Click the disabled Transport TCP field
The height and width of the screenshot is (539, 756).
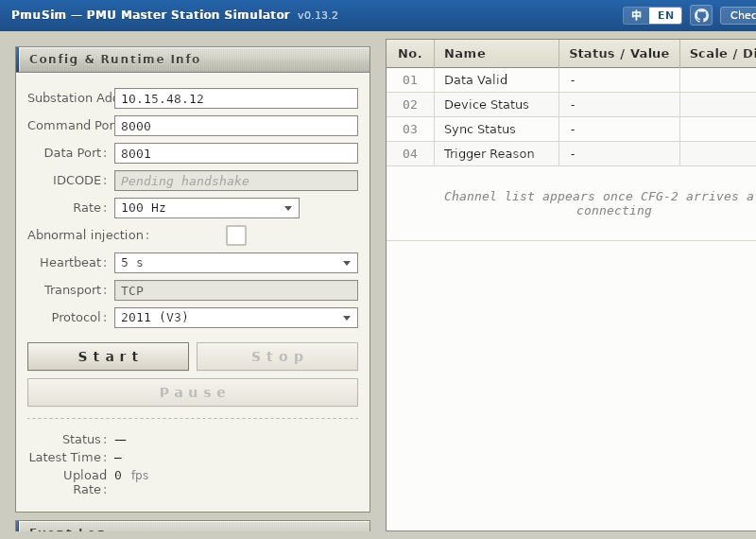(x=236, y=290)
